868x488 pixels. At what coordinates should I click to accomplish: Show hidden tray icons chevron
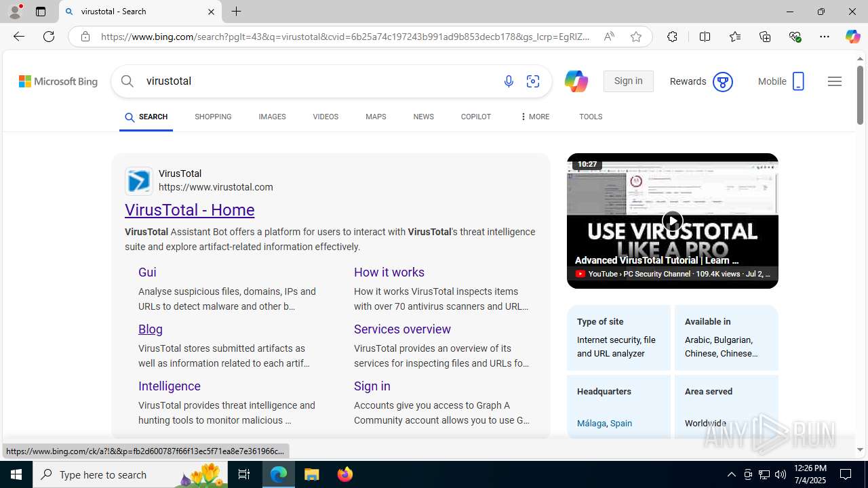pyautogui.click(x=731, y=474)
